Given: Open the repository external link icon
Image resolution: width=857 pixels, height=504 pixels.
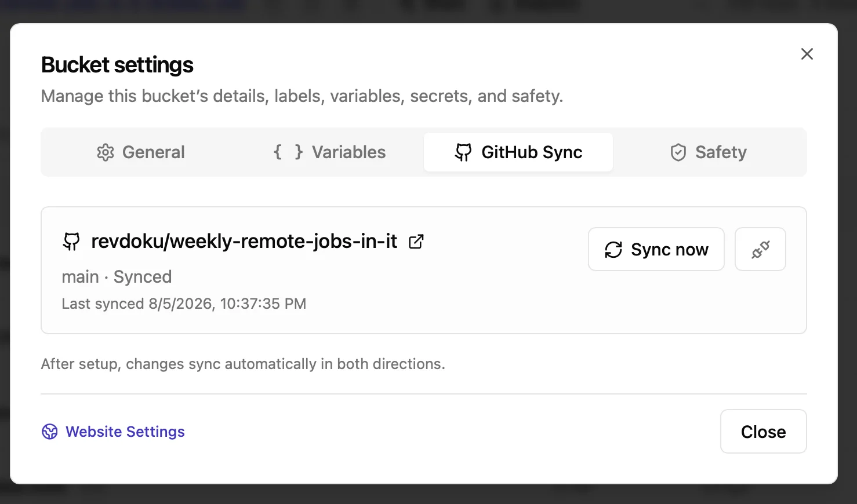Looking at the screenshot, I should pos(416,242).
